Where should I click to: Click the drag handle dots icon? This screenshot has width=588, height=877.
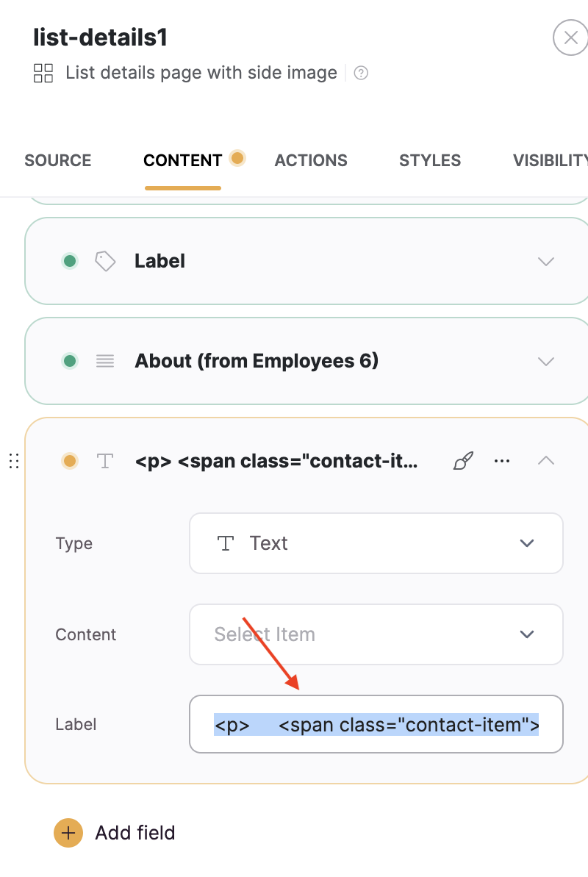click(14, 461)
